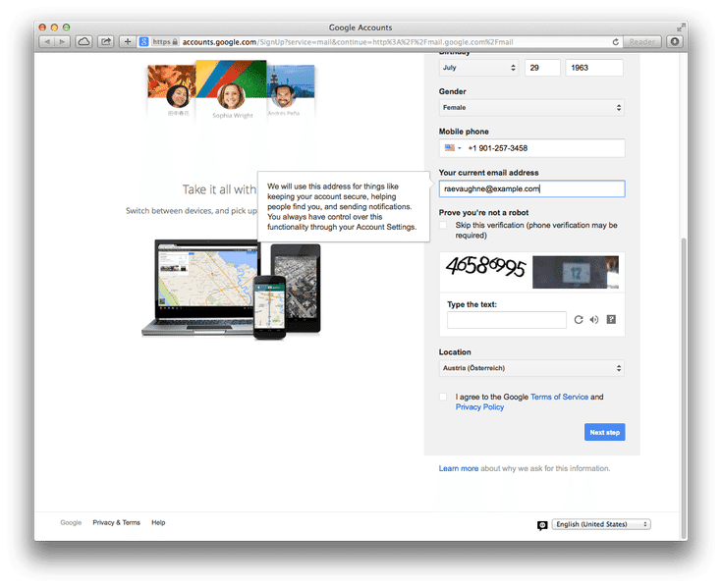Open the US flag country code selector
The width and height of the screenshot is (722, 588).
click(453, 147)
